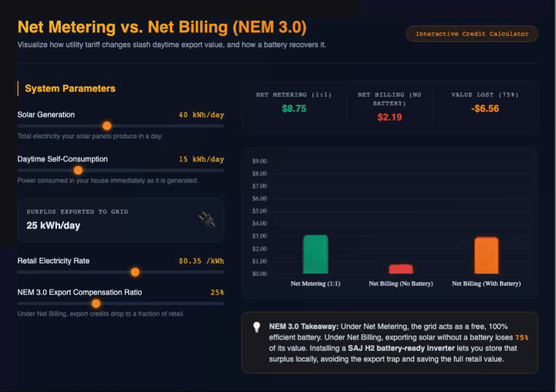
Task: Click the Visualize how utility tariff subtitle
Action: pos(171,45)
